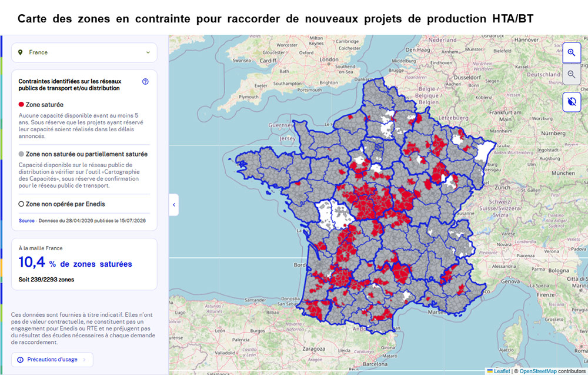Click the Guernsey label on the map
This screenshot has width=588, height=375.
click(281, 125)
